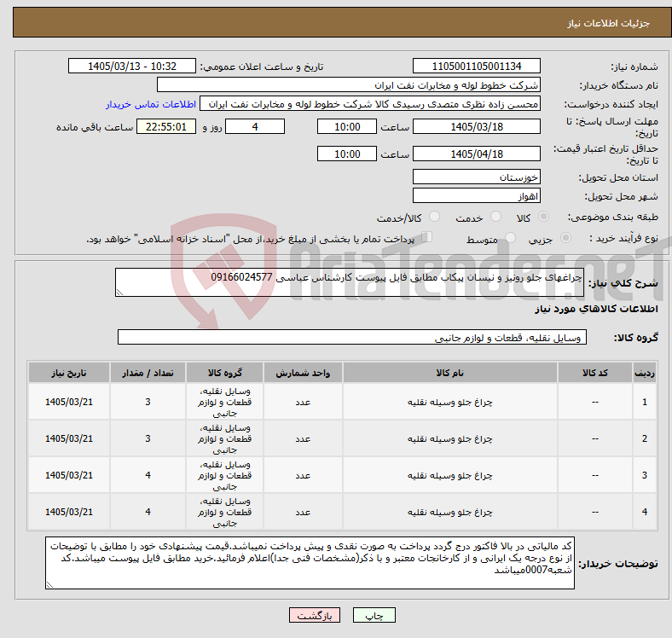Click quantity 3 in row 2
The width and height of the screenshot is (672, 638).
pyautogui.click(x=148, y=438)
